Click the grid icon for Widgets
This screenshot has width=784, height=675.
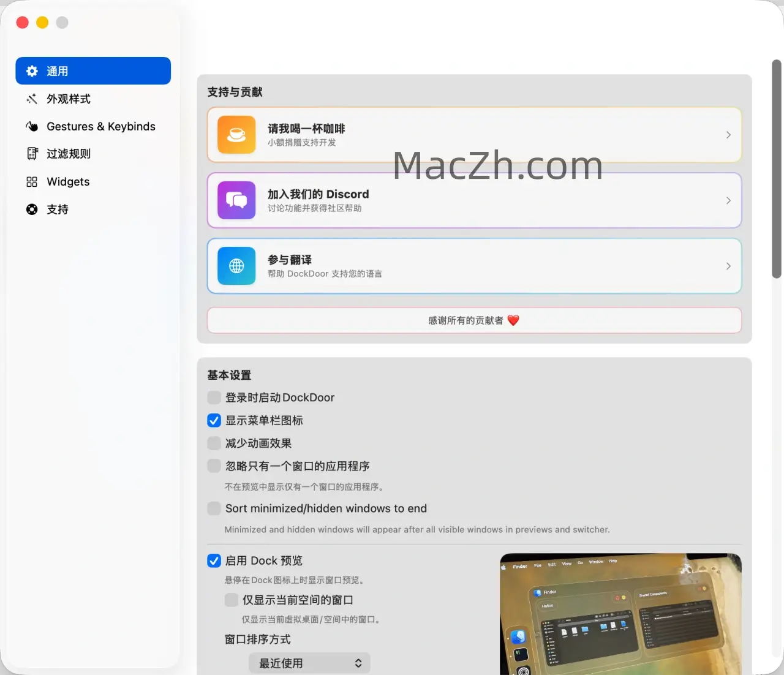click(x=32, y=182)
